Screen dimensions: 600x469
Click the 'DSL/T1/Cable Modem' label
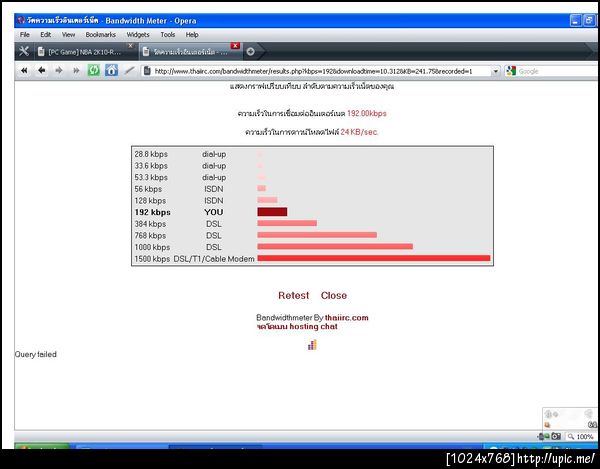214,259
